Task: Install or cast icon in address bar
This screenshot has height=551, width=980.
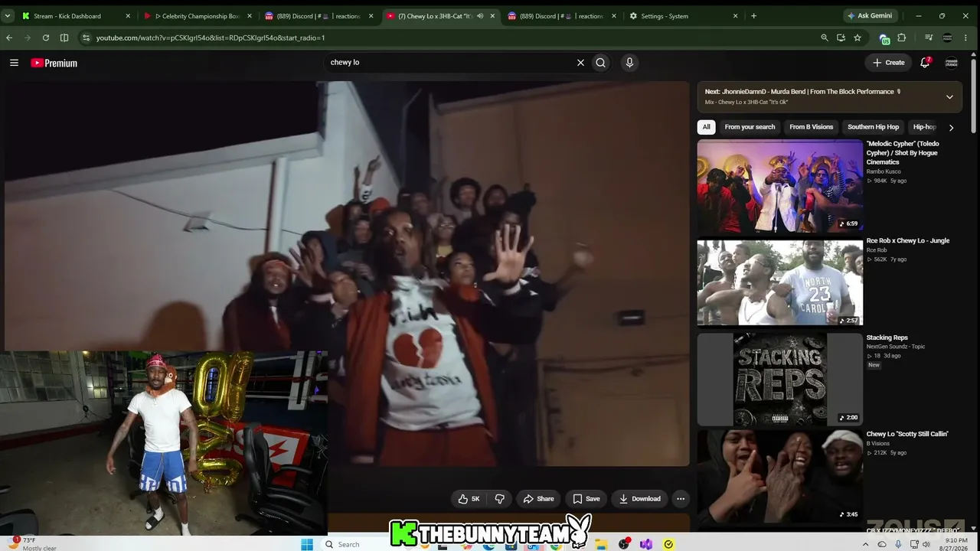Action: [841, 37]
